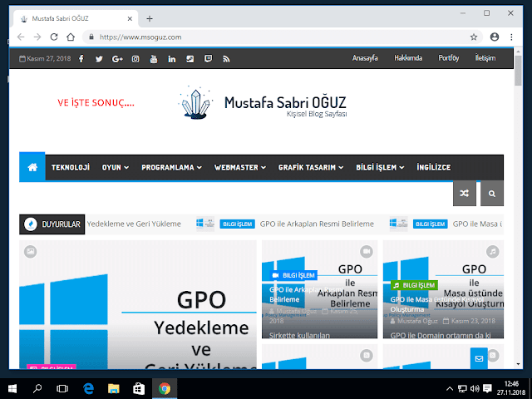This screenshot has width=532, height=399.
Task: Open the TEKNOLOJİ menu item
Action: coord(71,167)
